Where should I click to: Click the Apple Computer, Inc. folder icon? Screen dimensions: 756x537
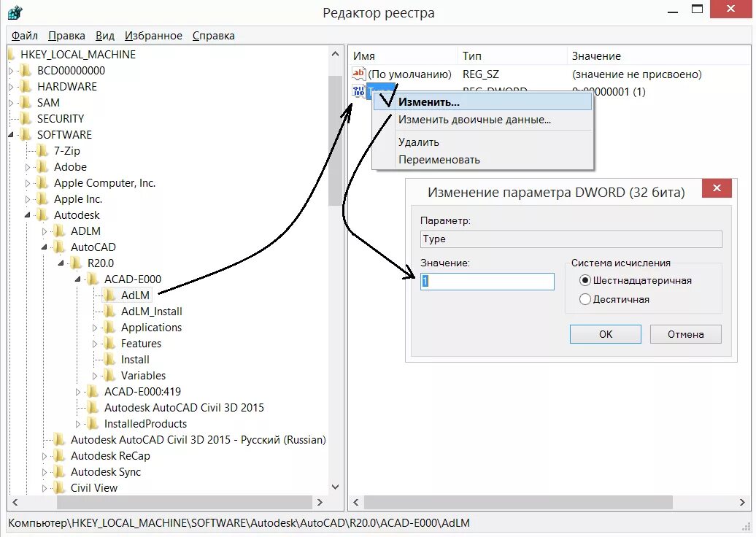pos(43,182)
